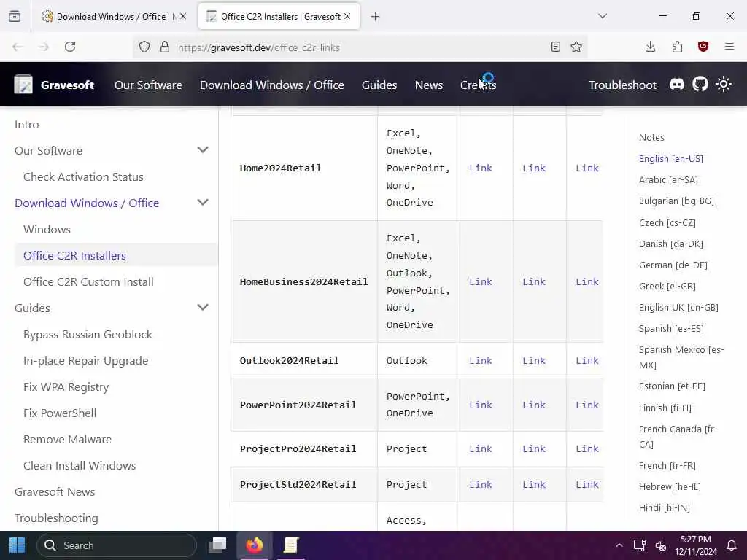Click the address bar URL field
This screenshot has width=747, height=560.
click(362, 47)
